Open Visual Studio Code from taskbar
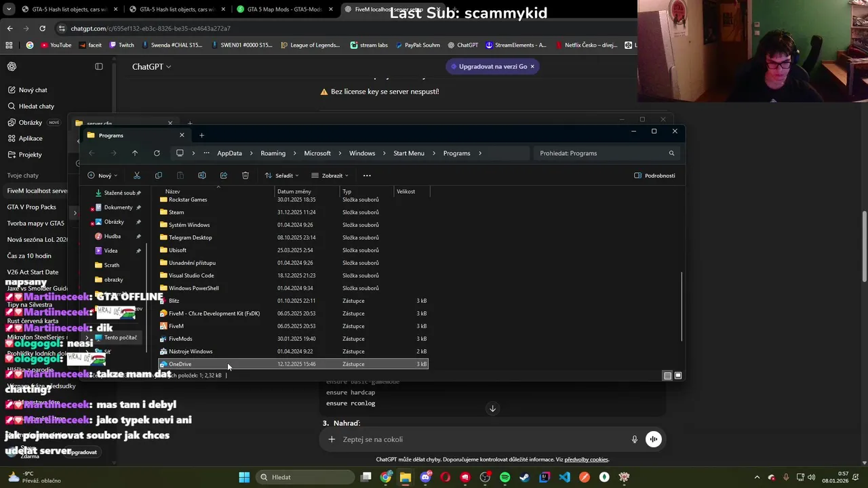The height and width of the screenshot is (488, 868). pos(564,477)
